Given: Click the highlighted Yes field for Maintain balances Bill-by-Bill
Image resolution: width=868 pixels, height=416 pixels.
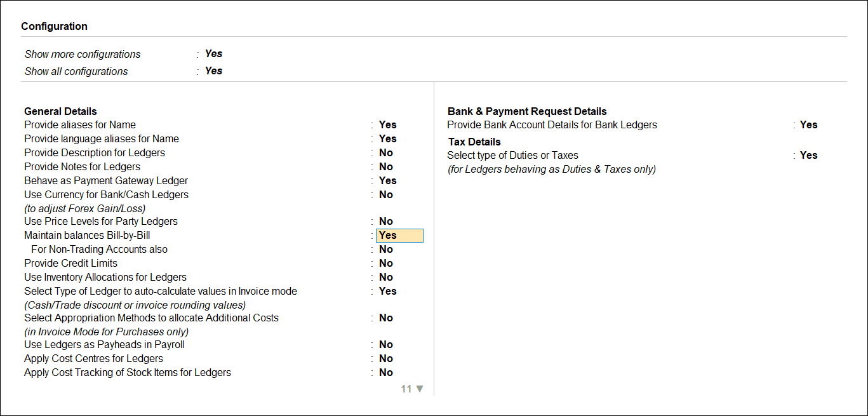Looking at the screenshot, I should (399, 236).
